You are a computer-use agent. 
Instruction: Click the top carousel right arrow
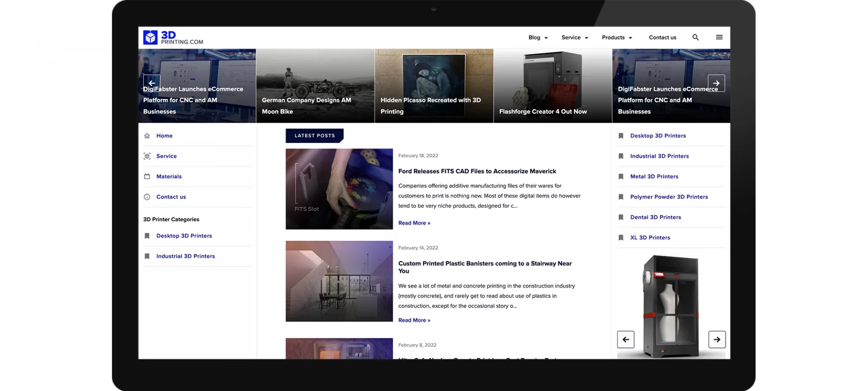pos(716,83)
